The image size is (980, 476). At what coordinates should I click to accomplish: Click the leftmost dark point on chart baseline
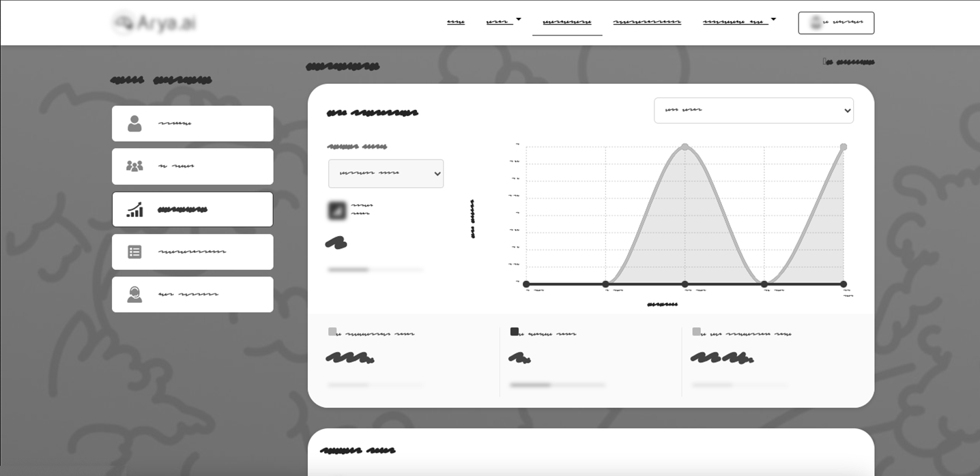526,284
